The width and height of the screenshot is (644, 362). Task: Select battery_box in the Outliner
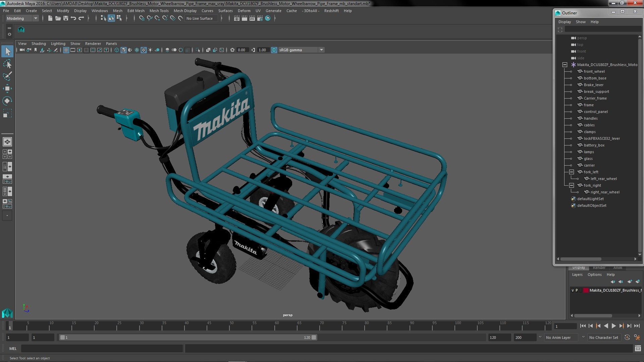tap(594, 145)
